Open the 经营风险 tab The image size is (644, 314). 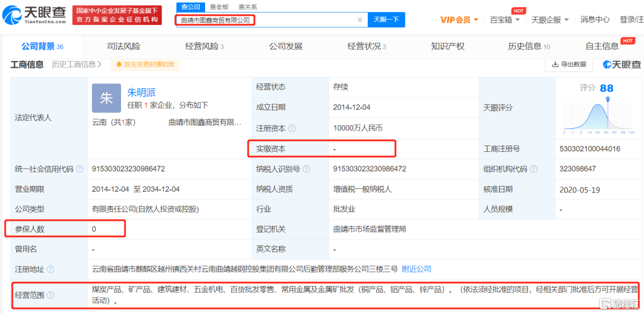[205, 46]
